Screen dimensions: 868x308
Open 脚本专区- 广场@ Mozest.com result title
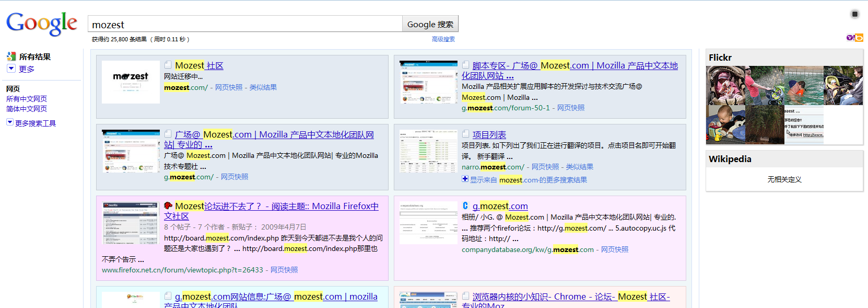(x=570, y=71)
